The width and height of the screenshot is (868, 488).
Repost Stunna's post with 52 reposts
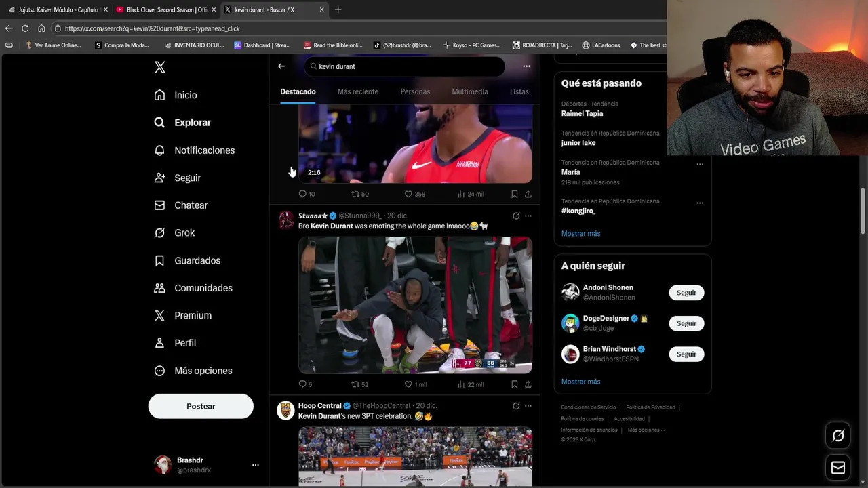coord(359,384)
